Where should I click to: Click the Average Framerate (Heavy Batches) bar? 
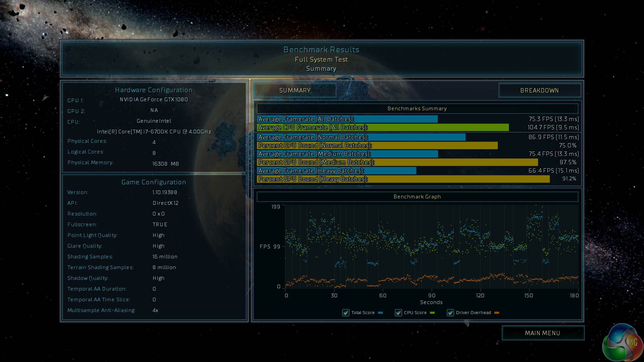click(x=336, y=171)
